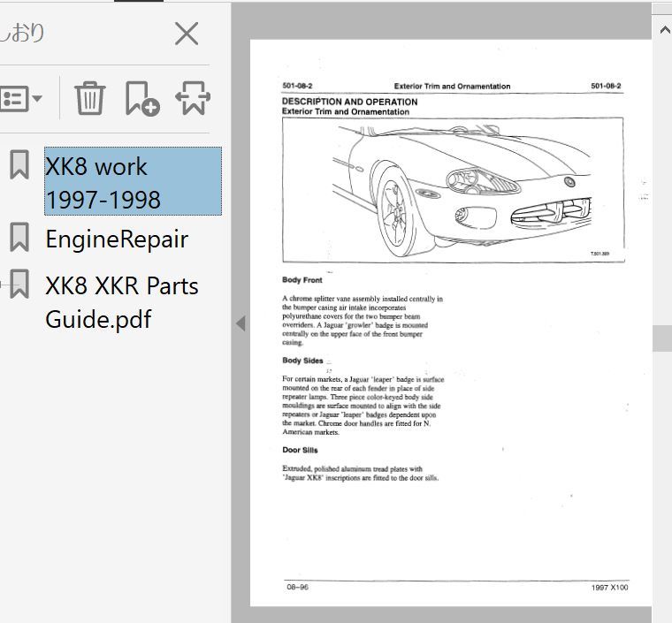Viewport: 672px width, 623px height.
Task: Click the Body Sides heading
Action: (302, 361)
